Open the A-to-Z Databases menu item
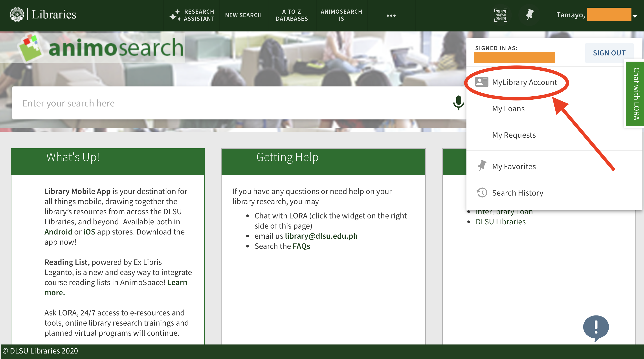This screenshot has width=644, height=359. (292, 15)
